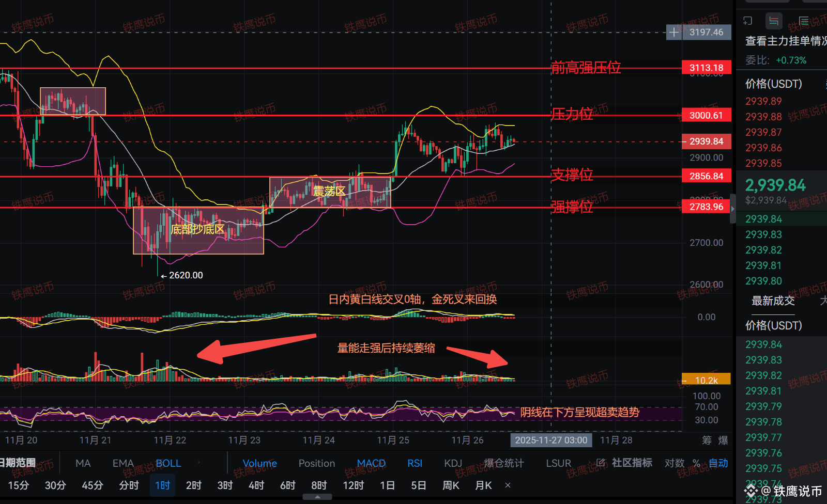The image size is (827, 504).
Task: Select the 最新成交 tab in right panel
Action: (x=772, y=301)
